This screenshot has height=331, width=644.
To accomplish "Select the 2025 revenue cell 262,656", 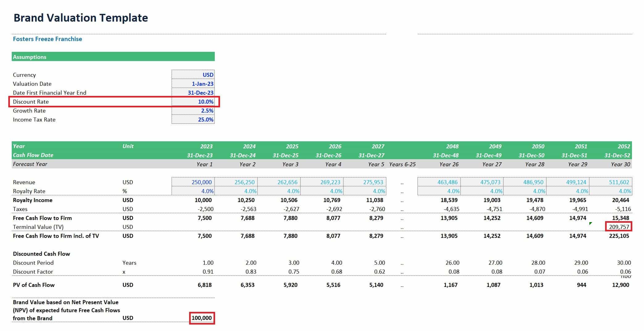I will click(x=279, y=182).
